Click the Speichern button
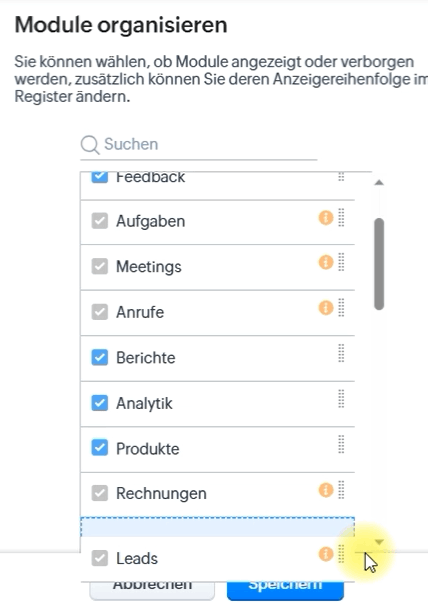 coord(285,590)
